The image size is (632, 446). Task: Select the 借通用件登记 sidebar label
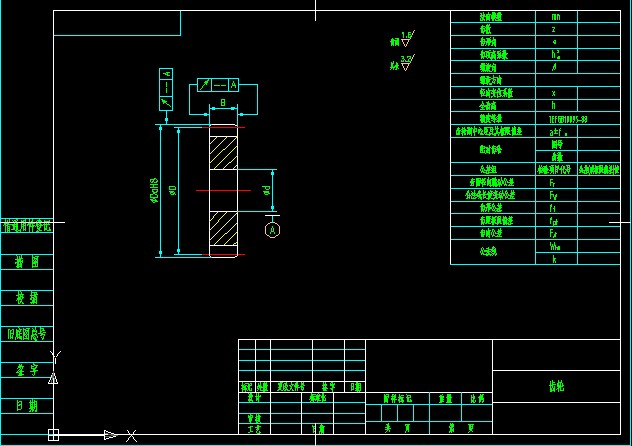[27, 226]
